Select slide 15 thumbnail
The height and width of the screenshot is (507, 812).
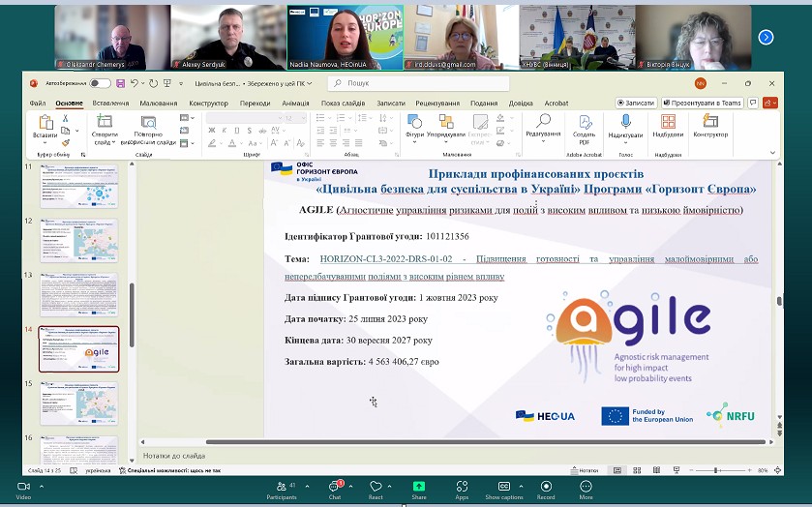pos(79,403)
